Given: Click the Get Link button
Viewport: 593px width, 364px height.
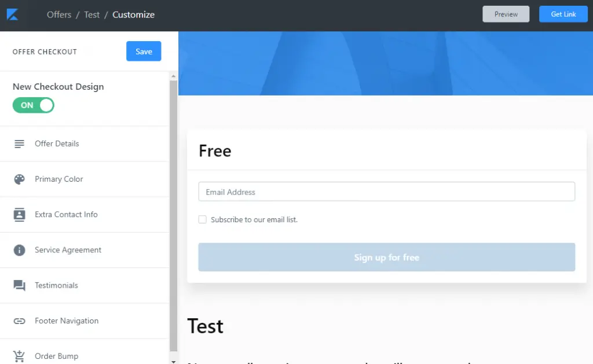Looking at the screenshot, I should [563, 14].
